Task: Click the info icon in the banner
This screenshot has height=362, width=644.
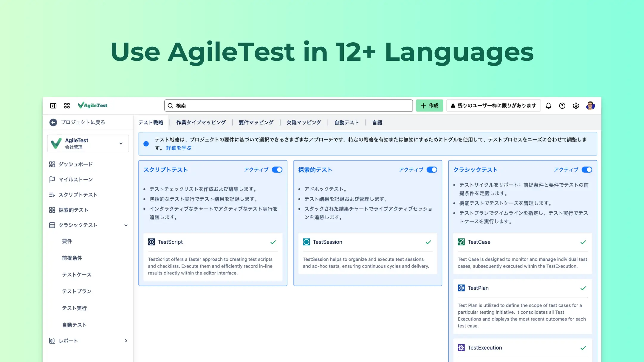Action: [146, 144]
